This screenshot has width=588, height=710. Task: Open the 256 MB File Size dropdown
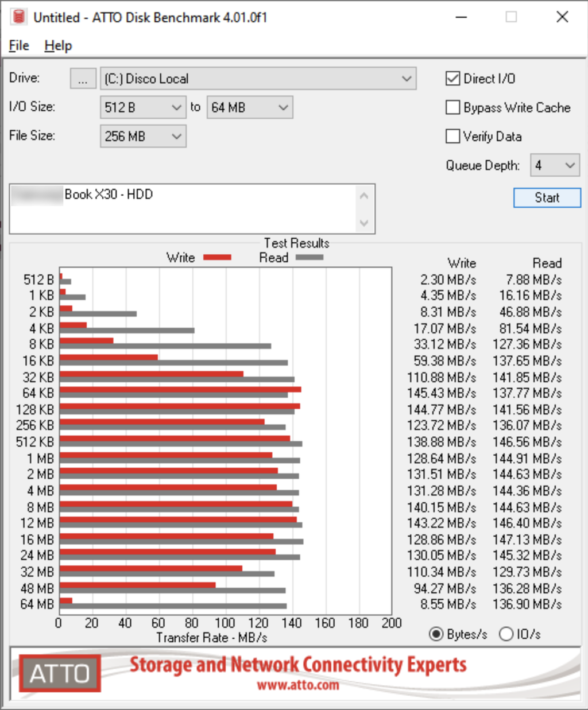[143, 136]
